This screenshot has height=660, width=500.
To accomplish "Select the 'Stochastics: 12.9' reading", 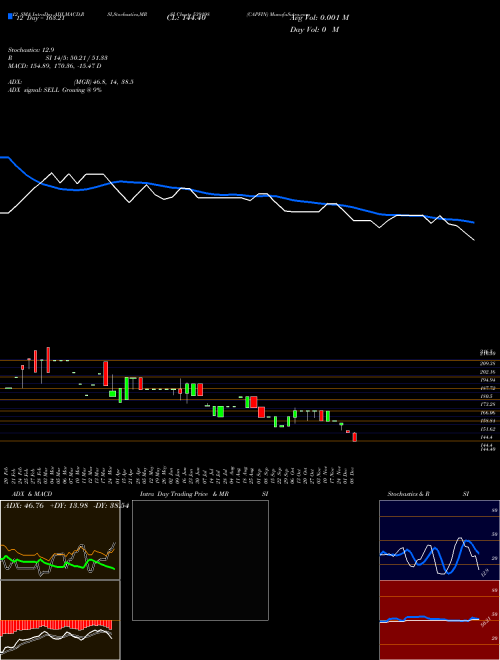I will tap(31, 50).
